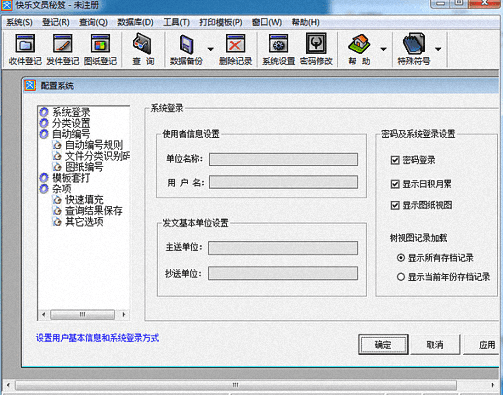Open the 打印模板(P) menu
This screenshot has width=503, height=395.
pos(221,22)
